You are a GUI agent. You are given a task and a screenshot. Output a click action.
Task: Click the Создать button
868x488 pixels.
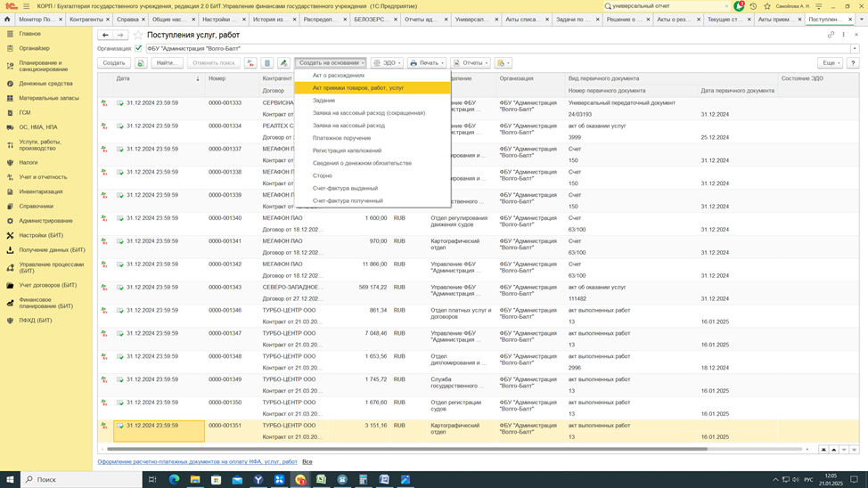click(114, 63)
